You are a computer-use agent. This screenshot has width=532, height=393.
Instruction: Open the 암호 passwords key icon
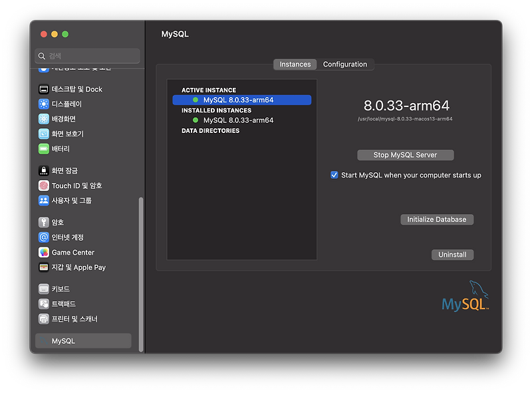(43, 222)
